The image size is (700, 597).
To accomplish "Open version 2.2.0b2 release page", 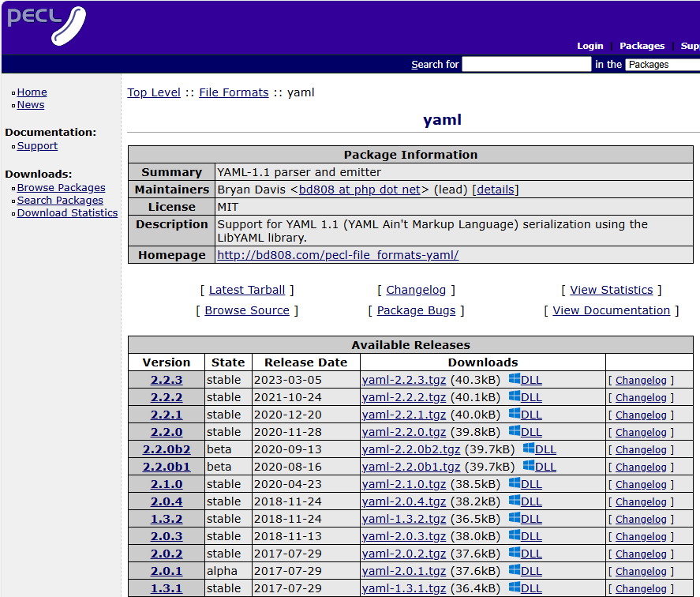I will 167,449.
